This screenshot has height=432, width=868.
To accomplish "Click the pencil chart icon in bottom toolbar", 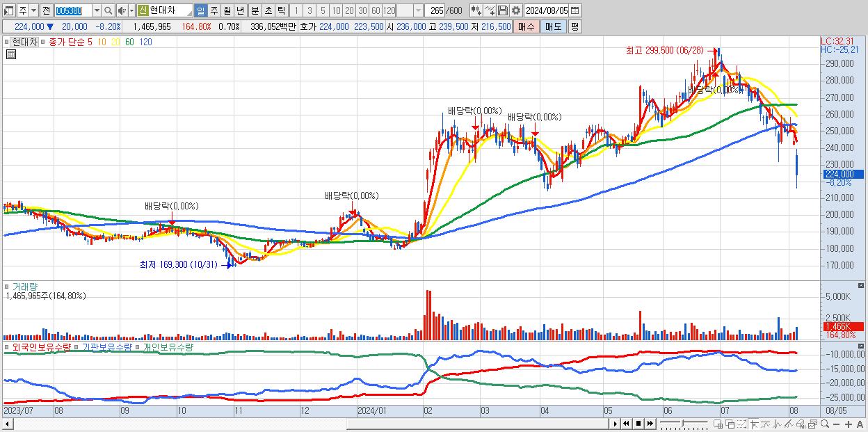I will coord(789,424).
